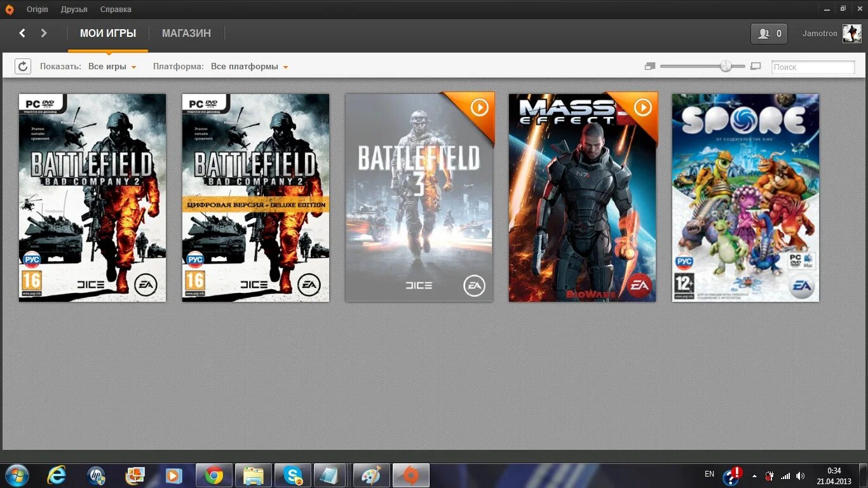Open Google Chrome from taskbar

click(x=214, y=475)
